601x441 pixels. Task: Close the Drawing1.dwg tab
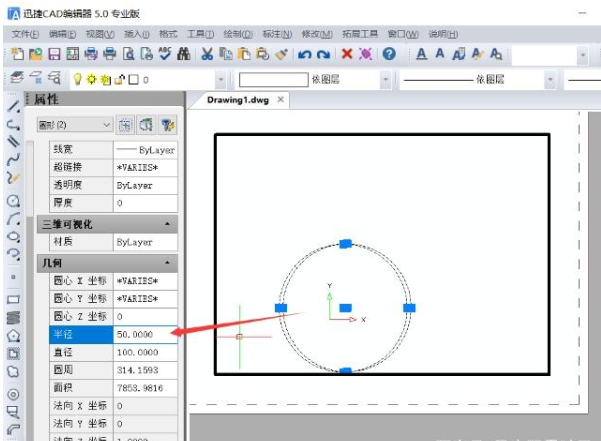281,100
